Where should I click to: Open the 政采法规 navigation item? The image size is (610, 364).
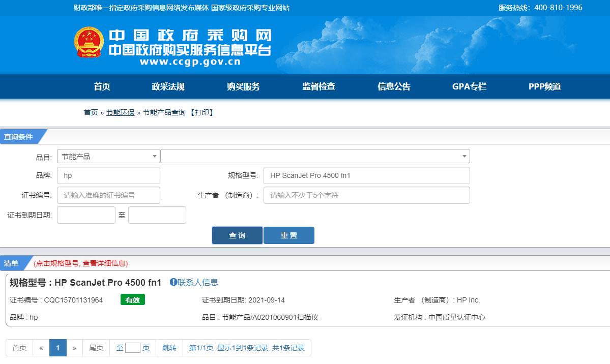[x=168, y=86]
